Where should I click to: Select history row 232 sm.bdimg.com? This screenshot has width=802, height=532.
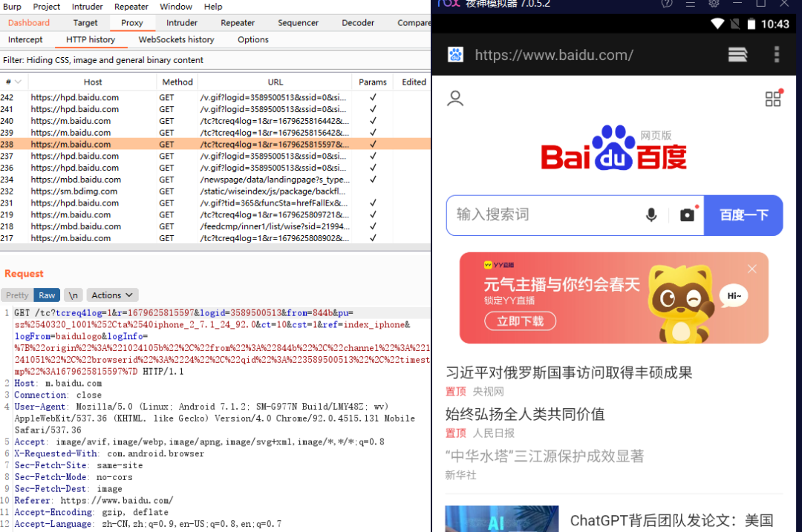215,191
